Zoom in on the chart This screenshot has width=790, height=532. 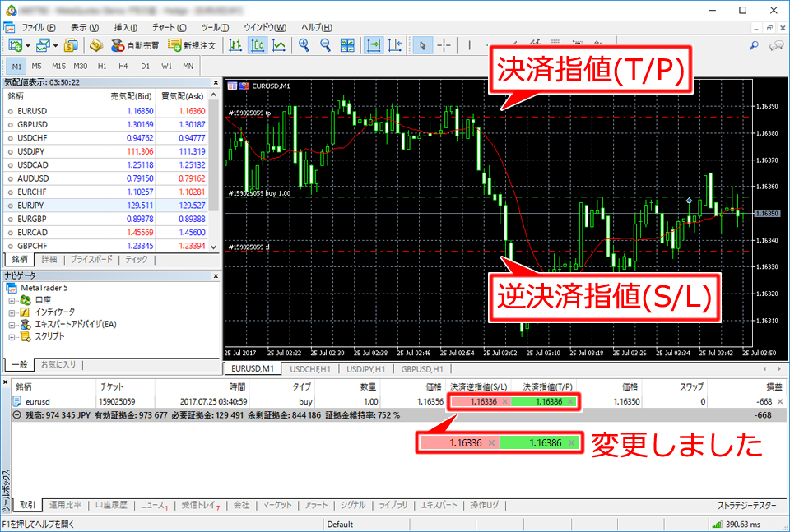tap(304, 48)
